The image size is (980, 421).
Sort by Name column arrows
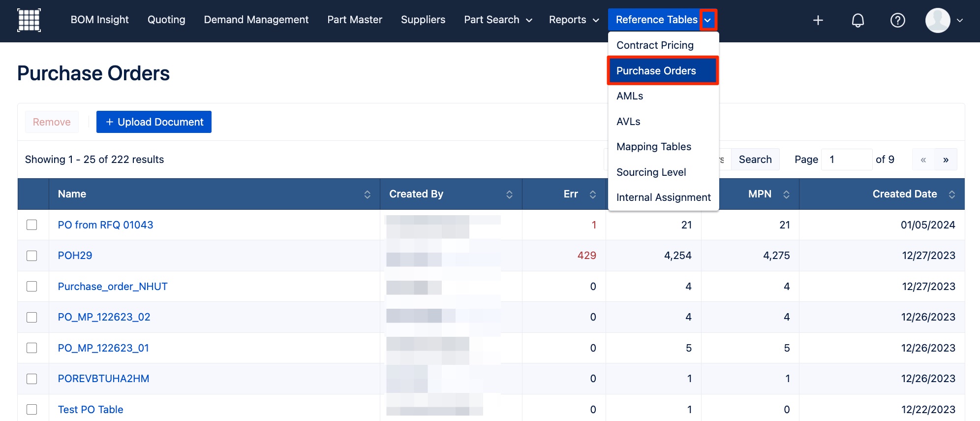[x=367, y=194]
